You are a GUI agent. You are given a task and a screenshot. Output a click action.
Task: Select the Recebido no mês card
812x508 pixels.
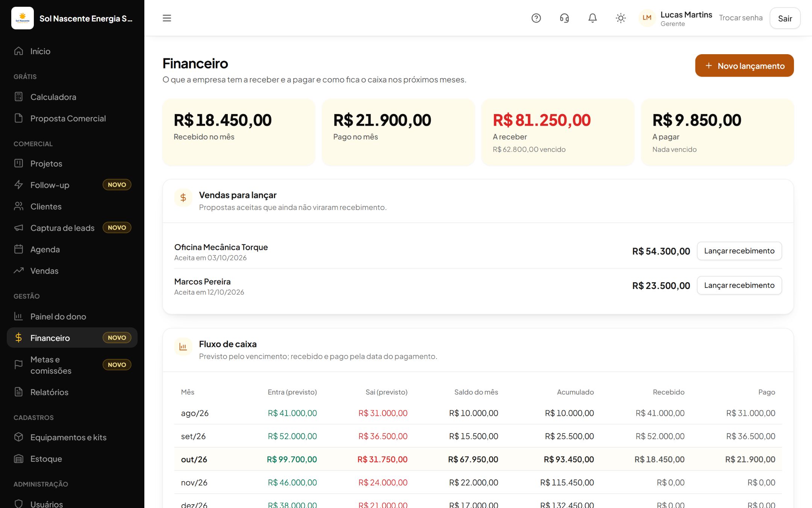pyautogui.click(x=239, y=132)
